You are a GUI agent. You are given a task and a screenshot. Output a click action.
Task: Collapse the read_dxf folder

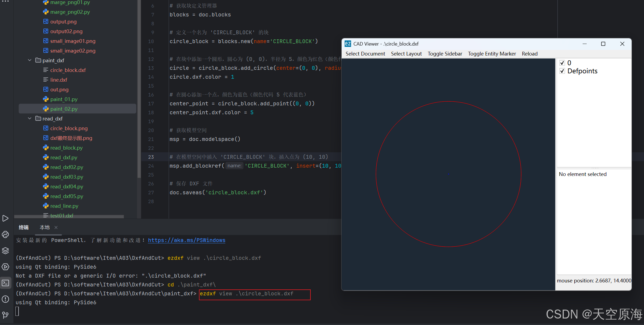click(x=30, y=119)
